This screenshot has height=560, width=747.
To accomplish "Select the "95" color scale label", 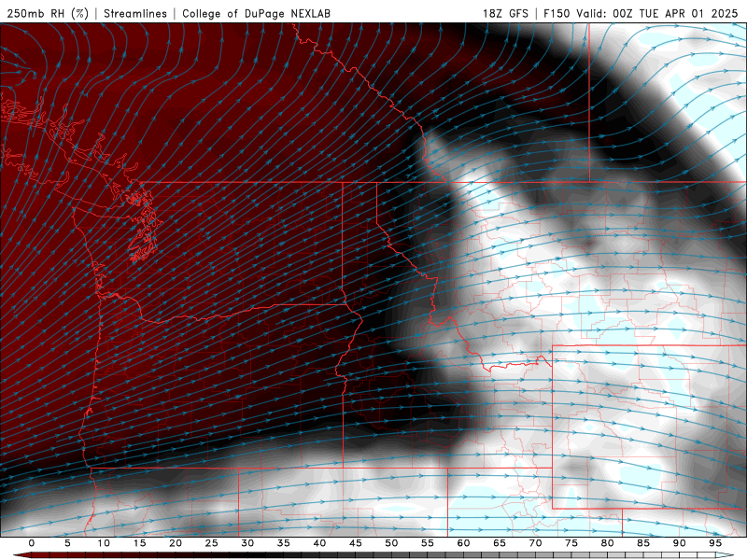I will (715, 543).
